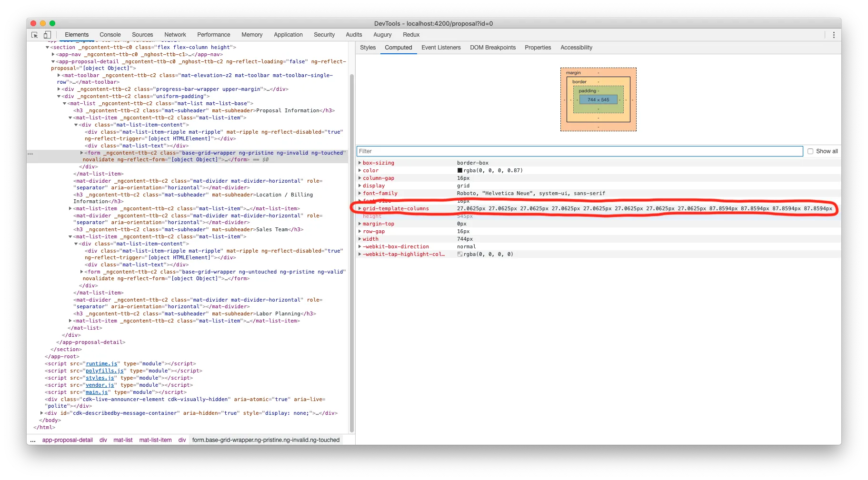This screenshot has width=868, height=480.
Task: Open the DOM Breakpoints sidebar tab
Action: click(x=493, y=48)
